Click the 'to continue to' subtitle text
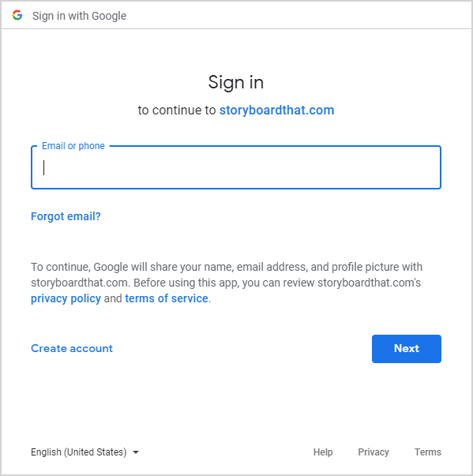The width and height of the screenshot is (473, 476). [177, 111]
